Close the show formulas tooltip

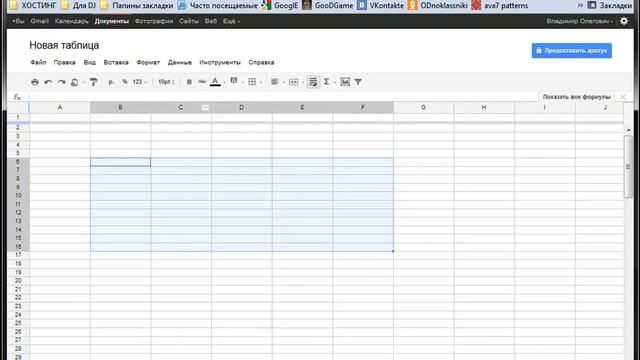(x=622, y=97)
